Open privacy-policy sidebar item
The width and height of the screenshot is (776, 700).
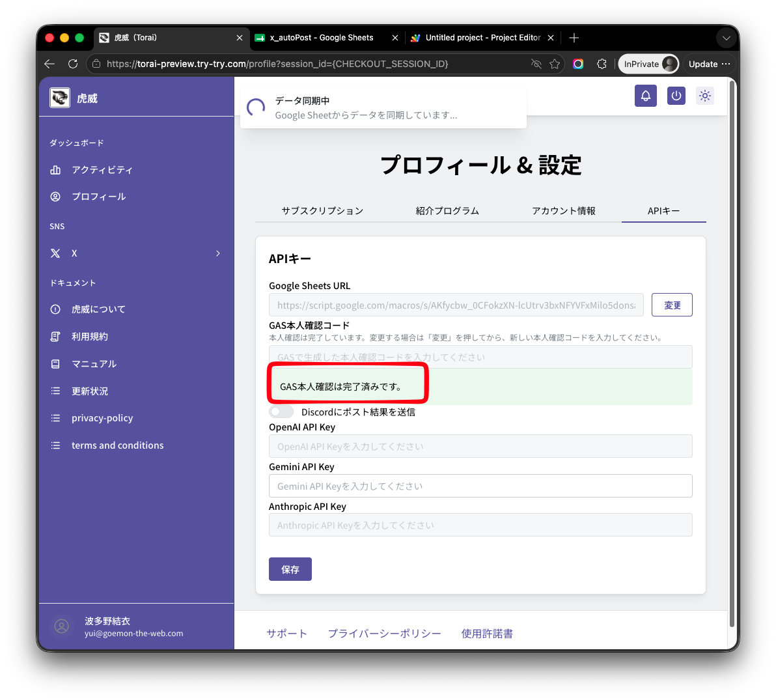pyautogui.click(x=102, y=418)
